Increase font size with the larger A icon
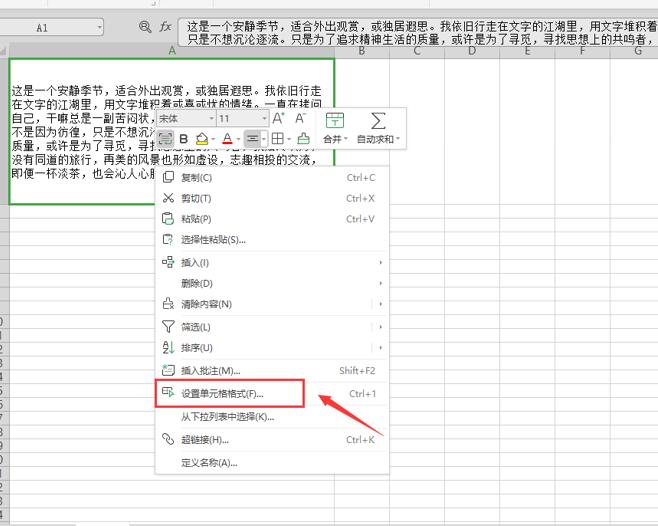The image size is (658, 526). pos(278,118)
